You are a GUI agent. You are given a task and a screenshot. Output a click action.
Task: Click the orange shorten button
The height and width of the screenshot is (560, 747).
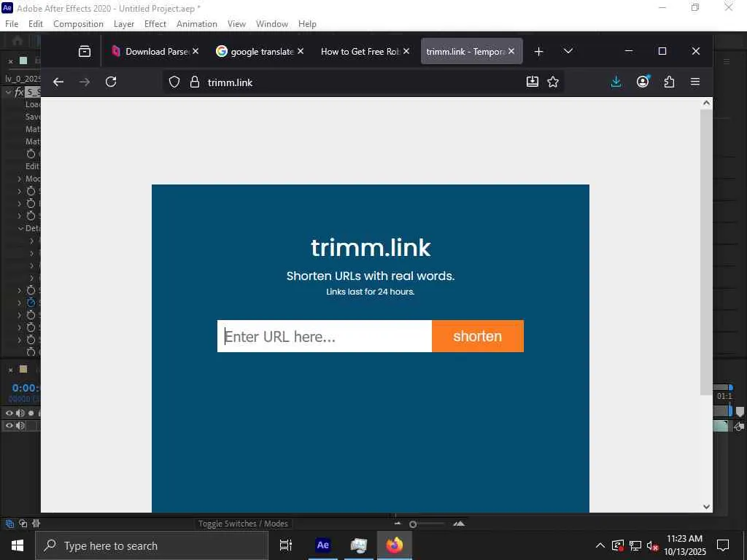[x=477, y=336]
